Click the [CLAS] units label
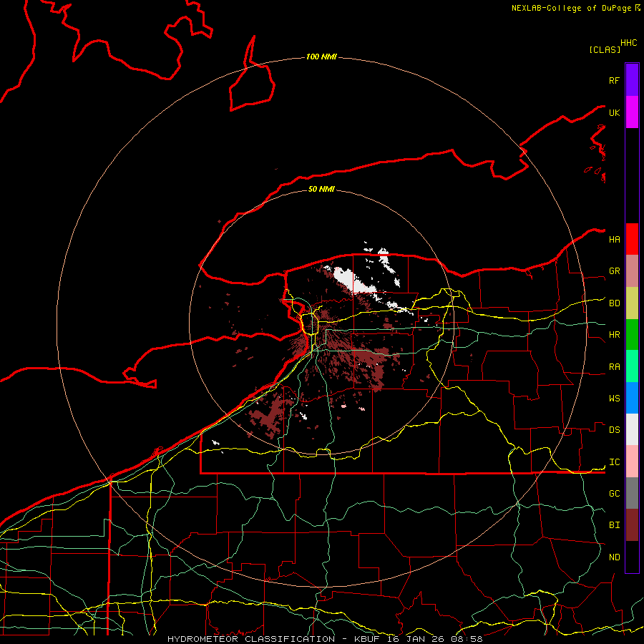The image size is (644, 644). click(605, 49)
